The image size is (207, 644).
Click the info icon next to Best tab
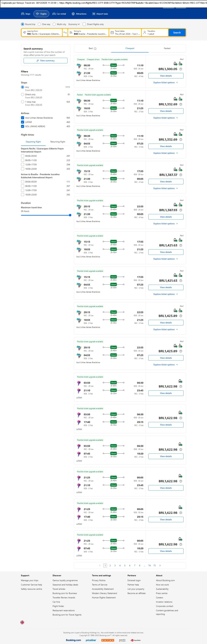click(95, 48)
